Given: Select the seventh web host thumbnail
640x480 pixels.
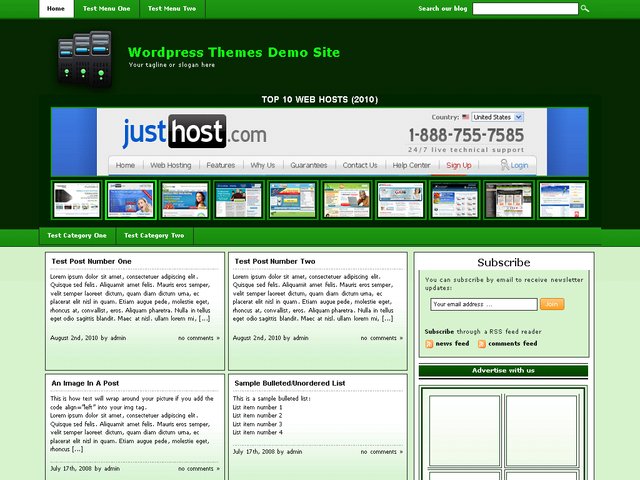Looking at the screenshot, I should [x=400, y=200].
